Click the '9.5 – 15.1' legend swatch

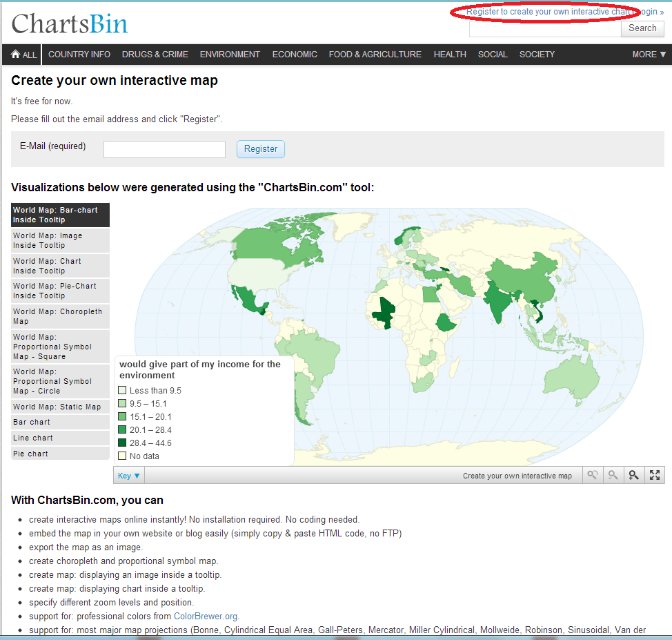(x=122, y=403)
